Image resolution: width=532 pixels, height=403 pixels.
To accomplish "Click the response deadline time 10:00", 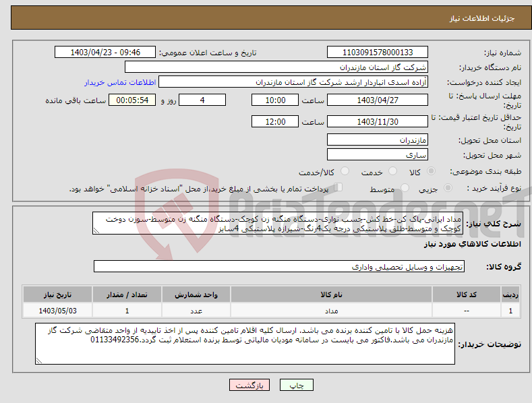I will tap(275, 100).
